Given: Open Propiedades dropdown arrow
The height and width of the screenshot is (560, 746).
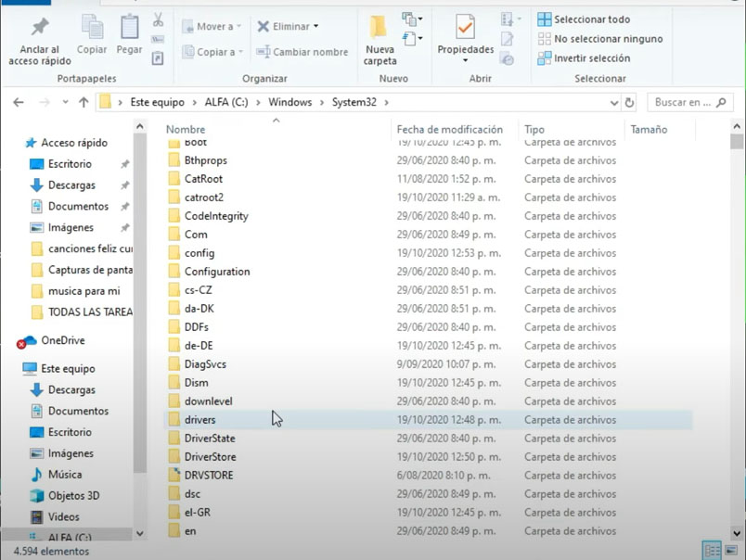Looking at the screenshot, I should click(465, 60).
